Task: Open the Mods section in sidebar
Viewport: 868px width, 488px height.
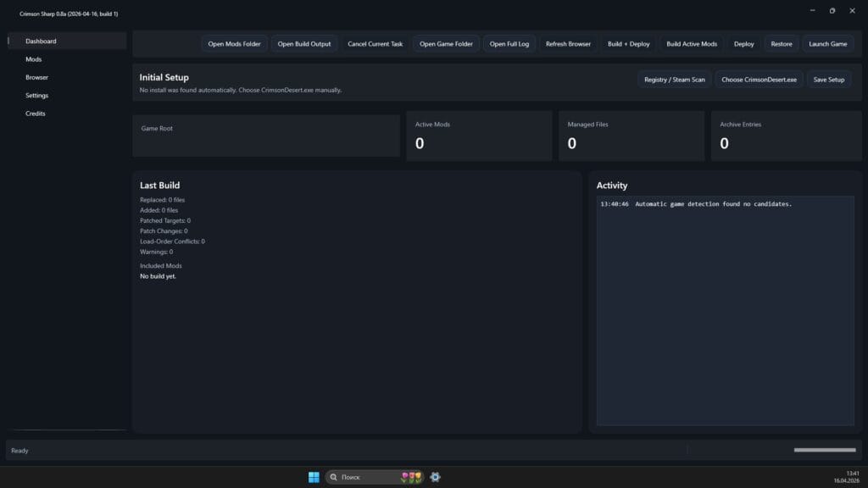Action: (x=67, y=59)
